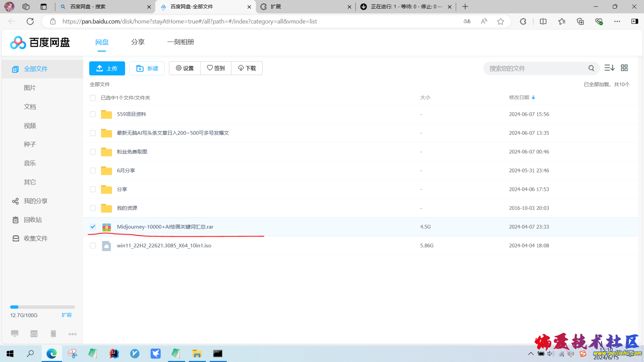Uncheck the Midjourney-10000 rar file checkbox
The width and height of the screenshot is (644, 362).
point(93,227)
